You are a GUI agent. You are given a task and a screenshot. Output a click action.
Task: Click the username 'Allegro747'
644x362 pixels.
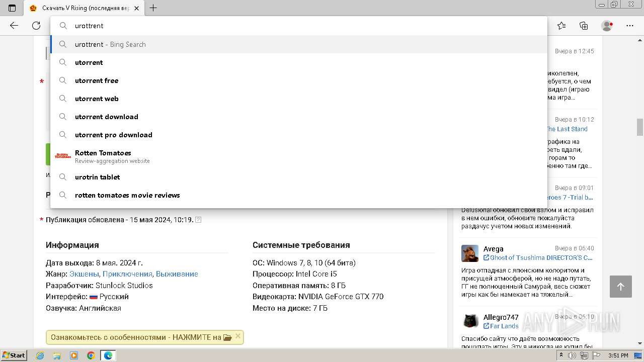pyautogui.click(x=501, y=317)
